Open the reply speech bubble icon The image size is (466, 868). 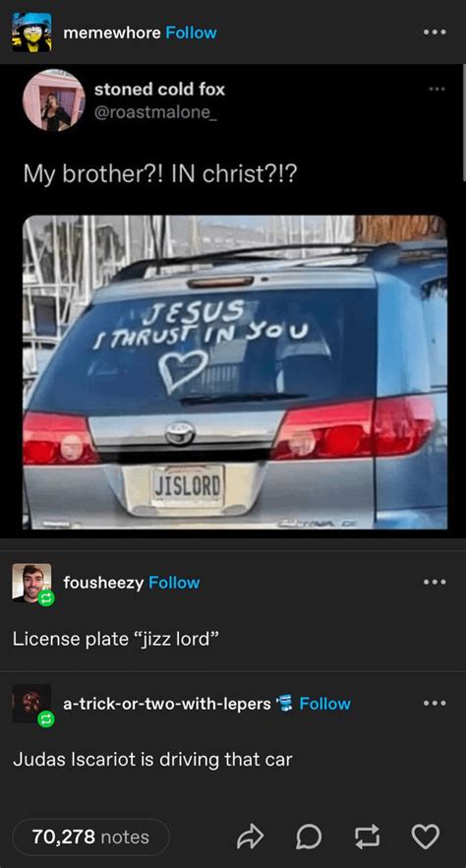pyautogui.click(x=308, y=837)
